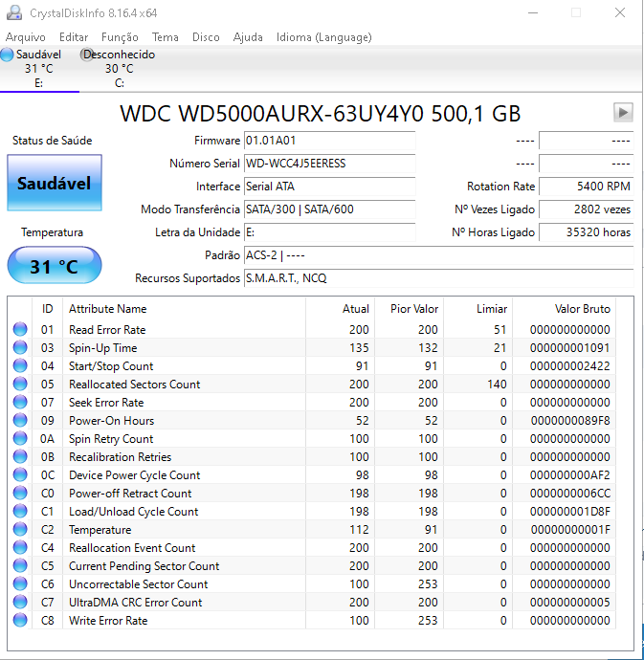
Task: Select the Saudável E: disk tab
Action: (38, 69)
